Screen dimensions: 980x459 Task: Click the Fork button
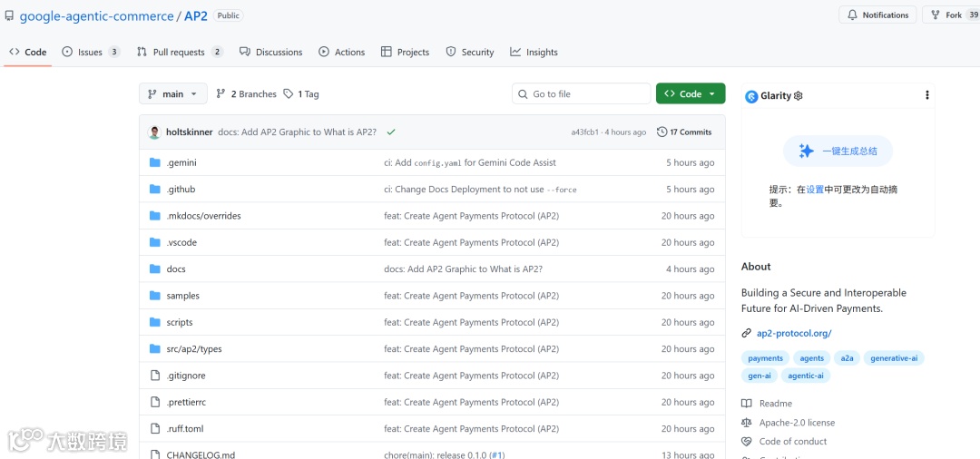coord(951,15)
